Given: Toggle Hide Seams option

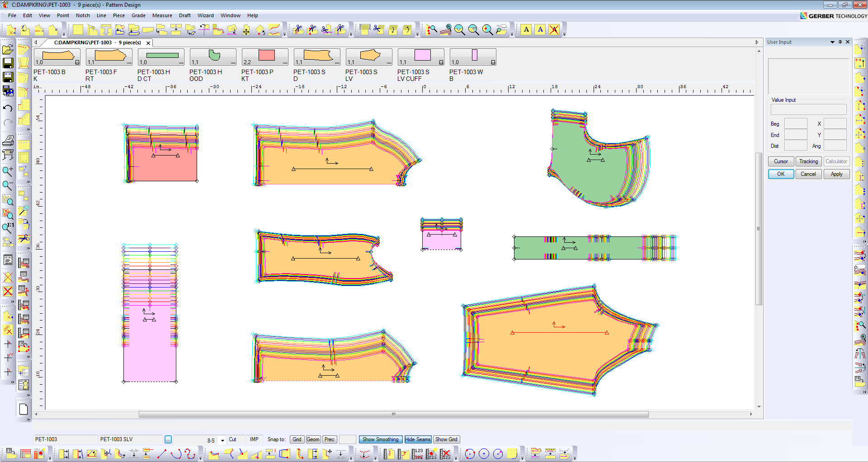Looking at the screenshot, I should [x=418, y=439].
